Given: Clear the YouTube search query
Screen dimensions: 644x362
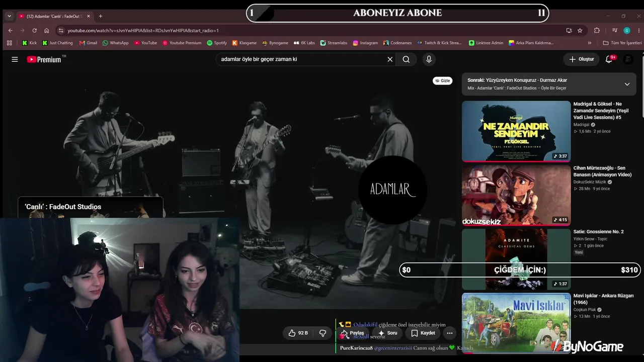Looking at the screenshot, I should click(x=390, y=59).
